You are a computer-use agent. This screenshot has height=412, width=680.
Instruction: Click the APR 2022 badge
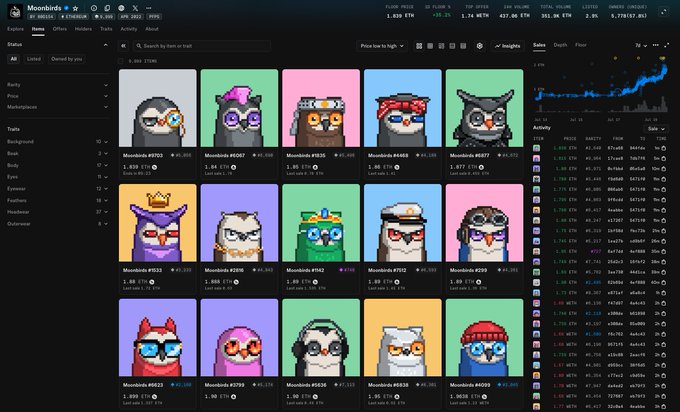click(x=131, y=16)
